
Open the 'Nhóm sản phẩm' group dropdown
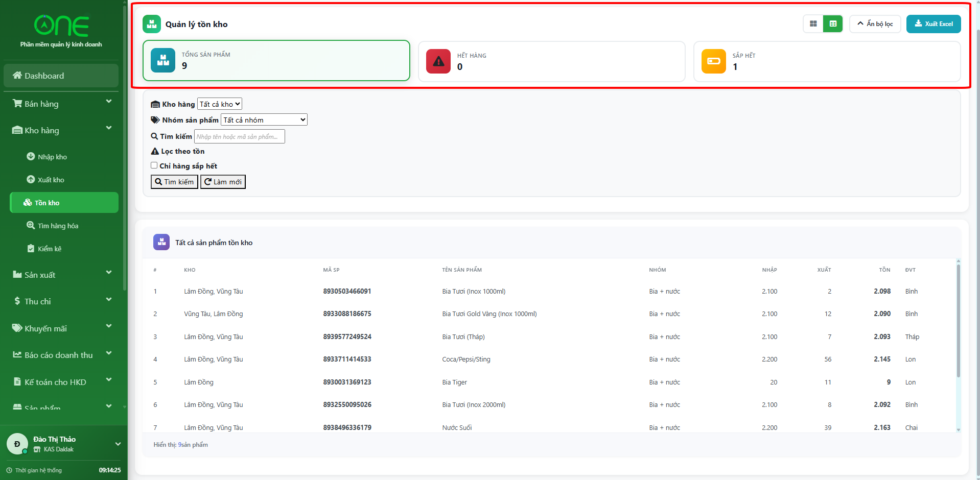(x=264, y=120)
